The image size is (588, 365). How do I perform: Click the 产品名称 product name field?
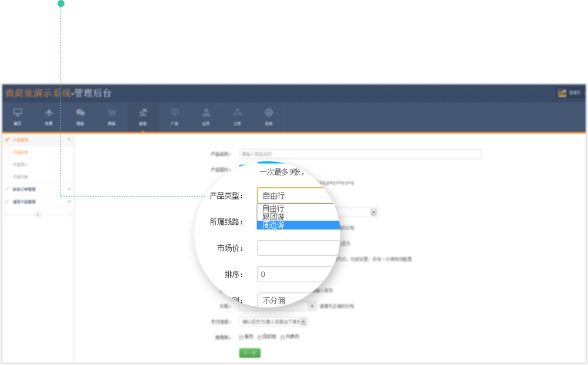(360, 154)
